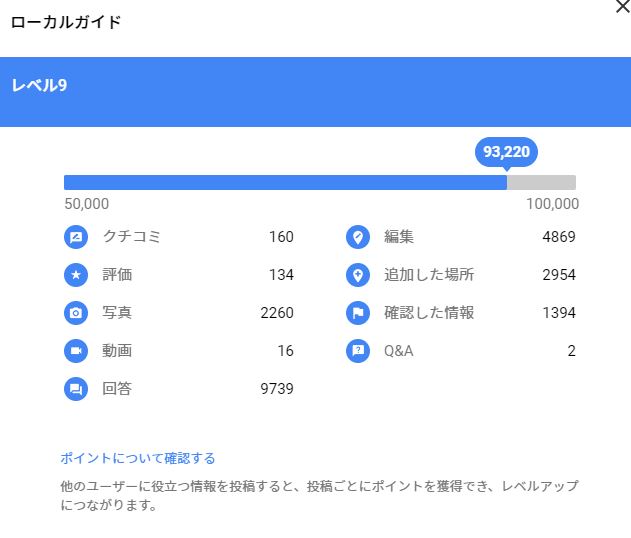Click the レベル9 blue banner

coord(315,92)
